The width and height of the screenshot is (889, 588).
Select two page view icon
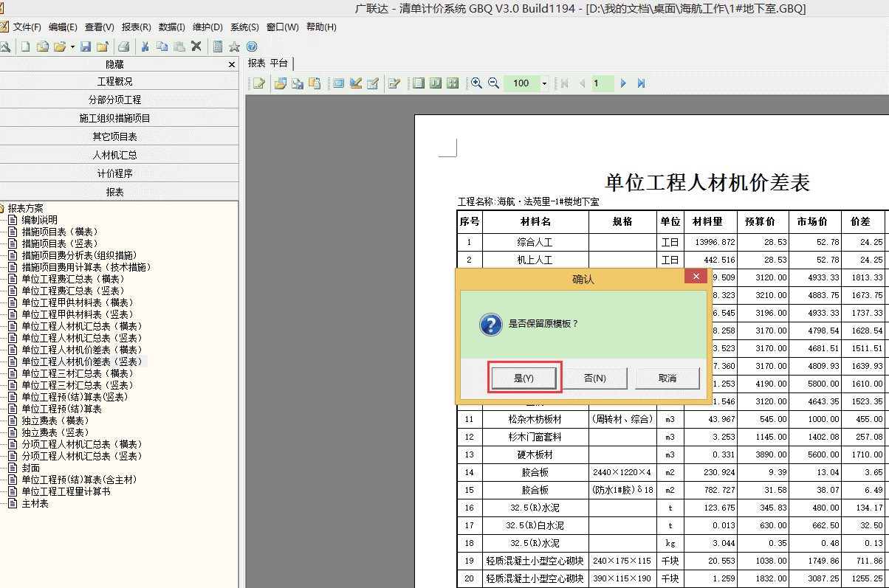tap(436, 83)
